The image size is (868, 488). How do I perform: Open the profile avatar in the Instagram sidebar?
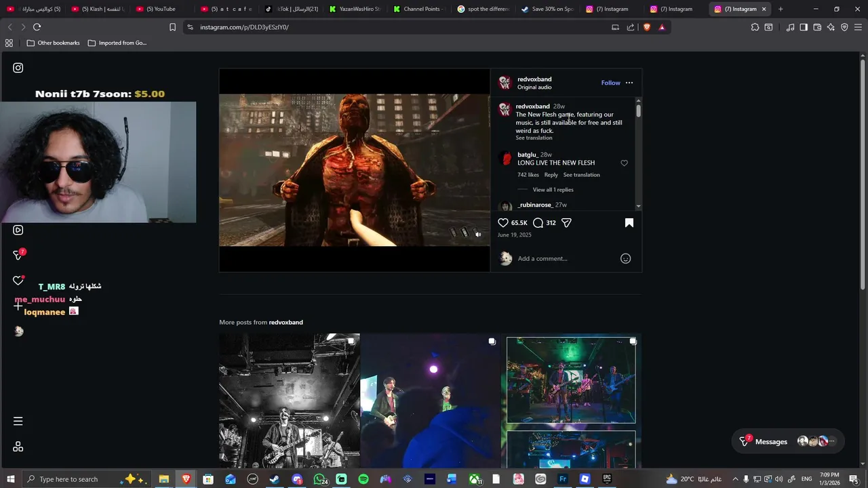coord(18,331)
